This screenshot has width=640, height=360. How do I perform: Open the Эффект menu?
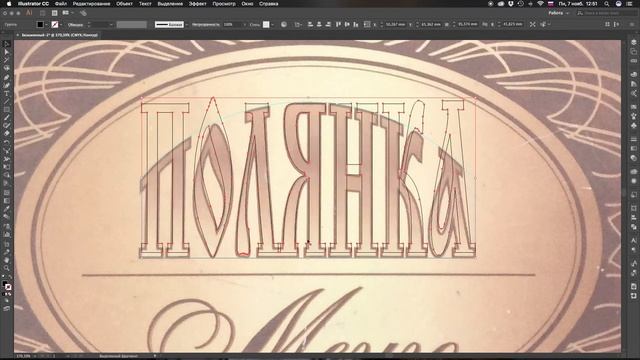click(x=198, y=4)
